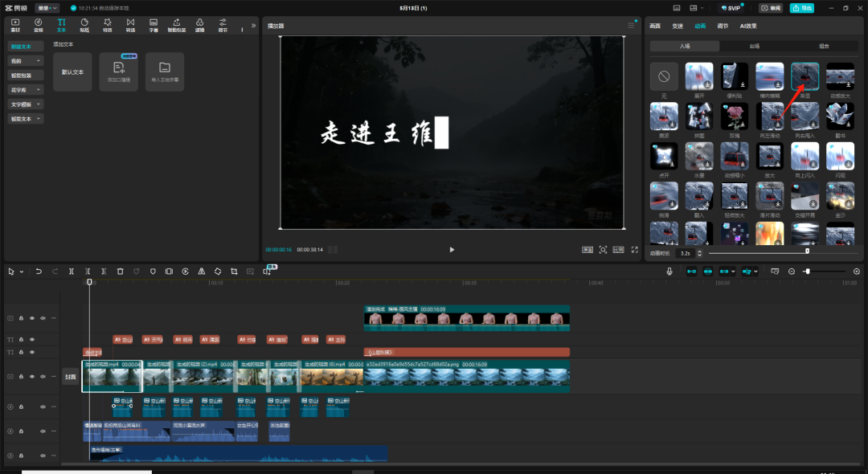Switch to the 出场 (Out) animation tab
Image resolution: width=868 pixels, height=474 pixels.
(x=753, y=46)
